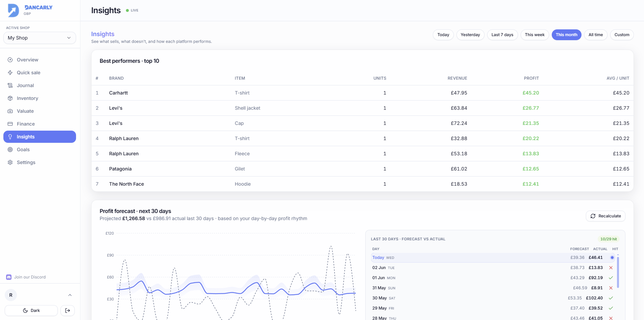Filter by Yesterday
Viewport: 644px width, 320px height.
[x=470, y=35]
